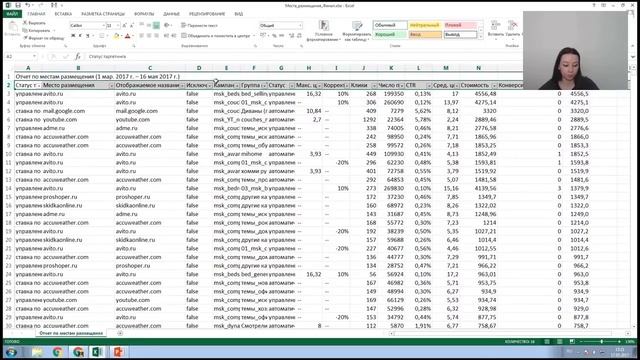640x360 pixels.
Task: Open the Insert Function fx dialog
Action: (78, 57)
